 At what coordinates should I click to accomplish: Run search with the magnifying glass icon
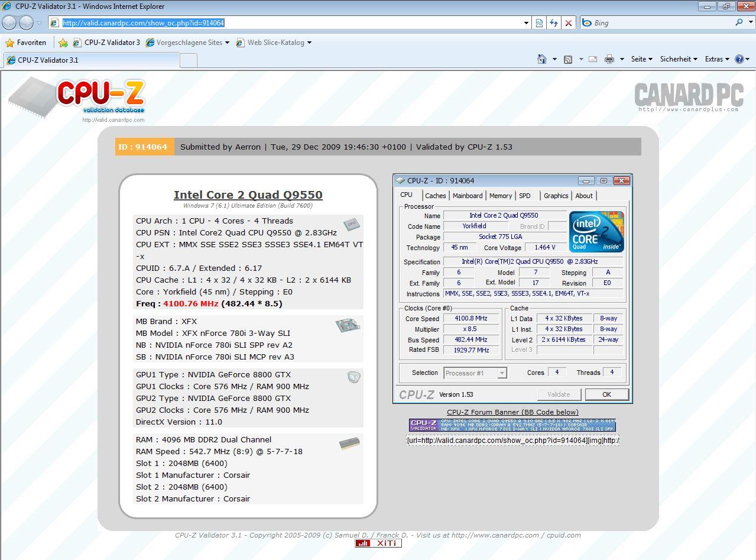coord(739,22)
